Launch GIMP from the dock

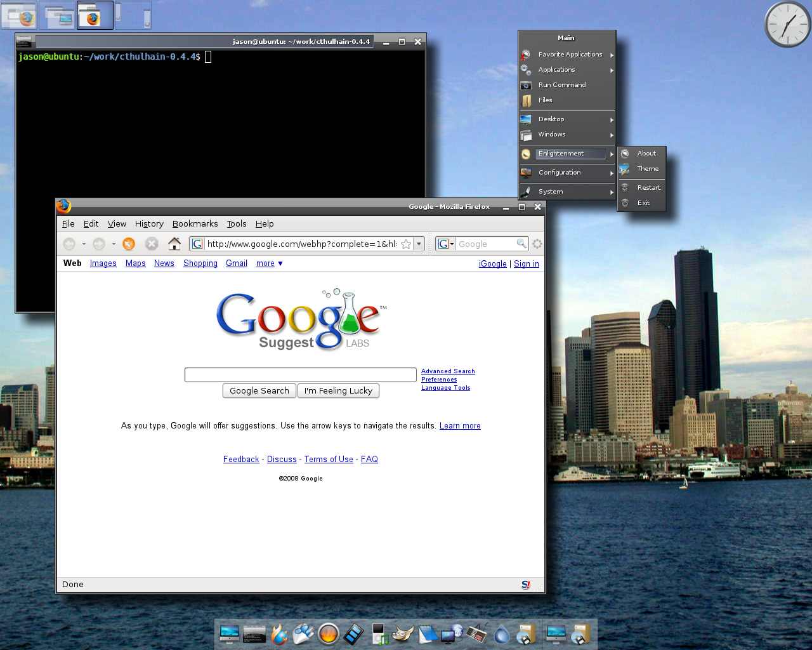click(402, 633)
